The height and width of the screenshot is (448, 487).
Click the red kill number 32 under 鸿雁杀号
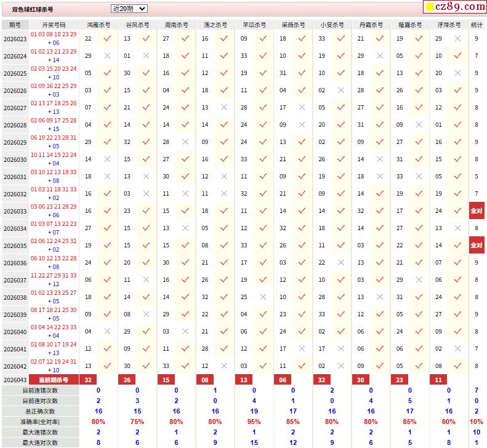point(88,380)
